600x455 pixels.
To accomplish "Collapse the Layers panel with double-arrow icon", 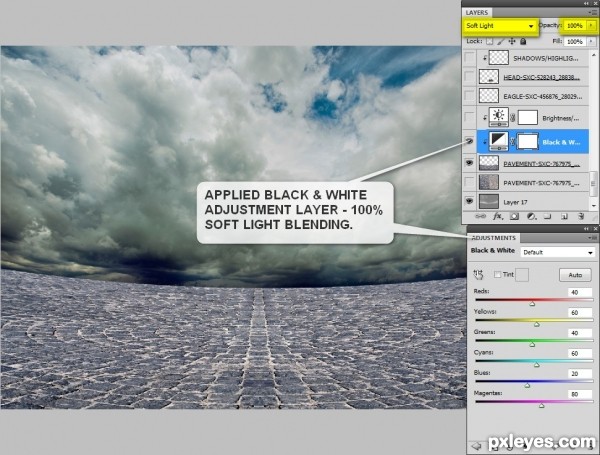I will pyautogui.click(x=586, y=3).
